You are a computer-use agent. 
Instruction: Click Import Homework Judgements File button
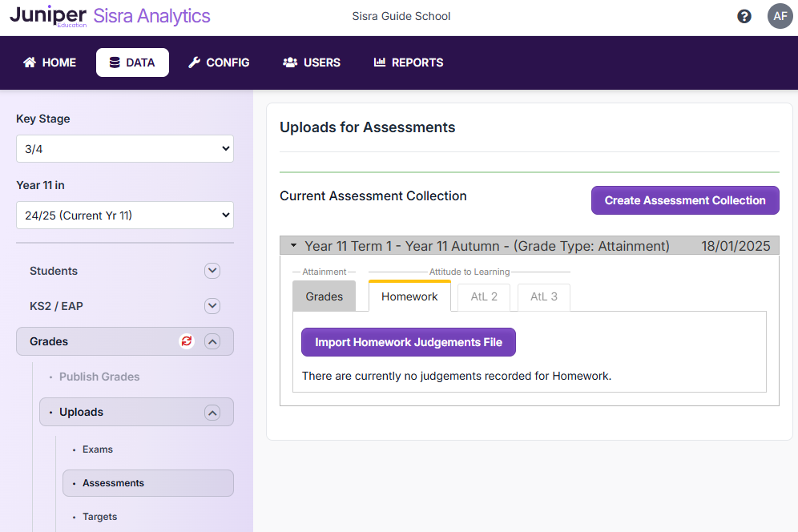click(408, 342)
